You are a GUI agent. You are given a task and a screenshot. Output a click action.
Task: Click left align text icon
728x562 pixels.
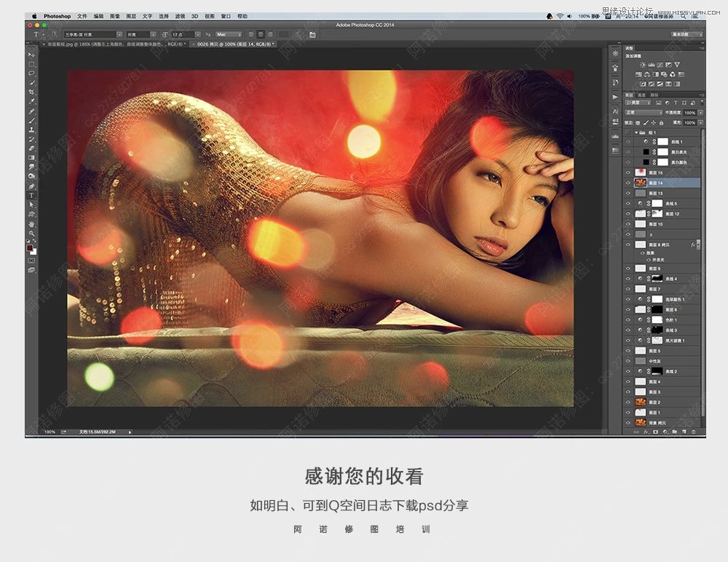pyautogui.click(x=251, y=34)
